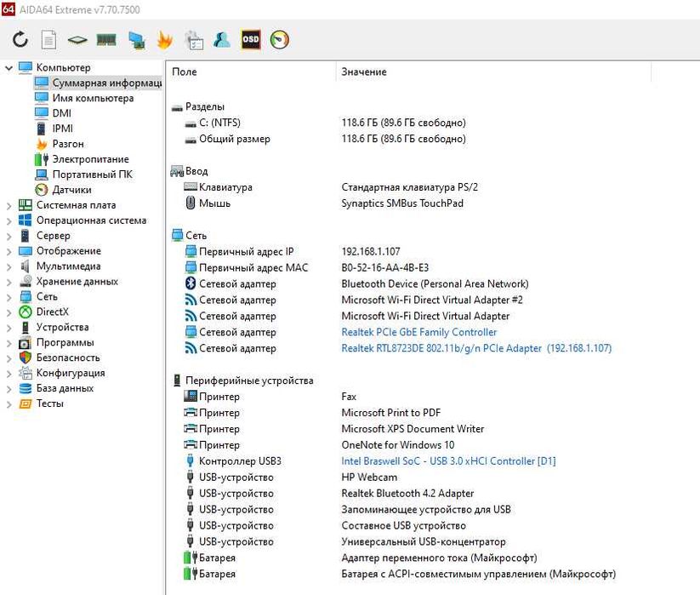Click the Значение column header

pos(364,72)
